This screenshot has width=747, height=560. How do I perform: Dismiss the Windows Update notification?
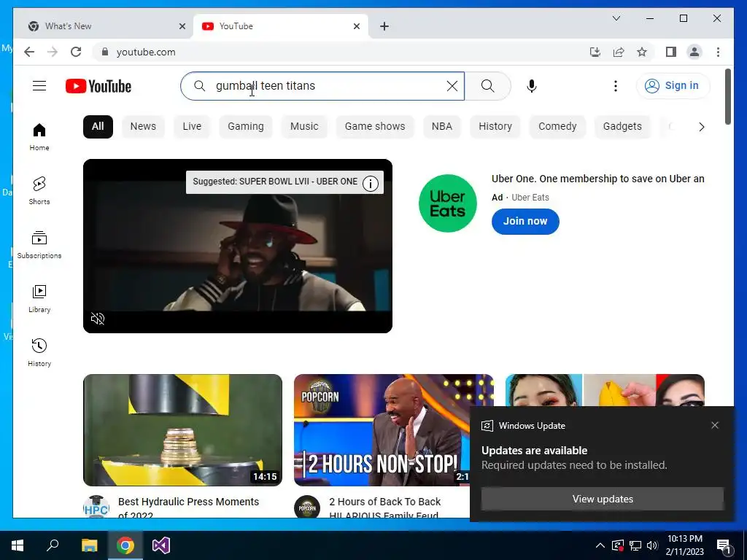pos(715,425)
